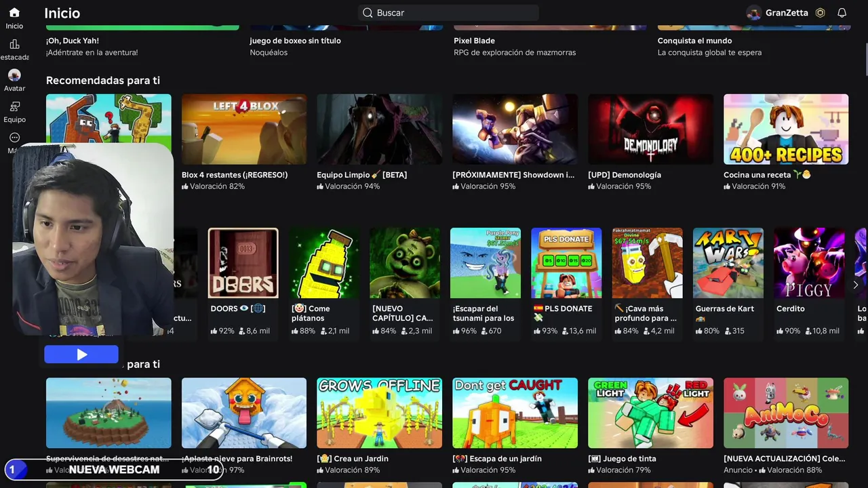Open the notifications bell icon
The image size is (868, 488).
(842, 13)
